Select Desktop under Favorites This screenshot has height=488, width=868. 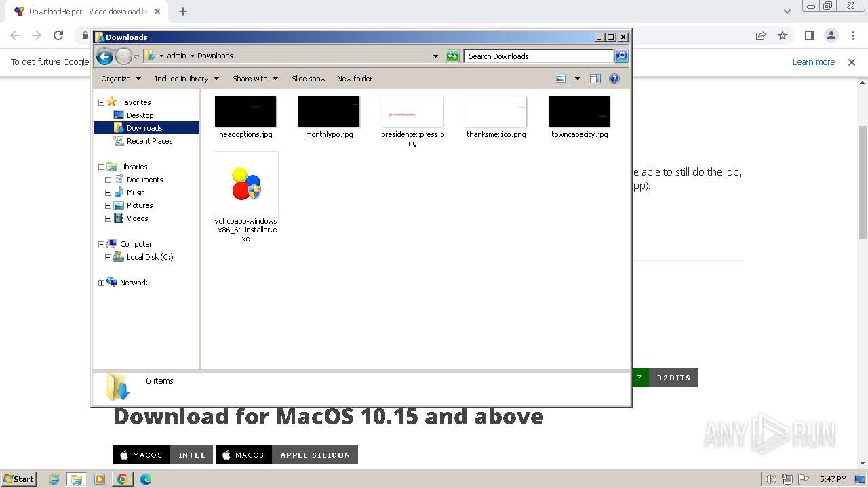coord(140,115)
